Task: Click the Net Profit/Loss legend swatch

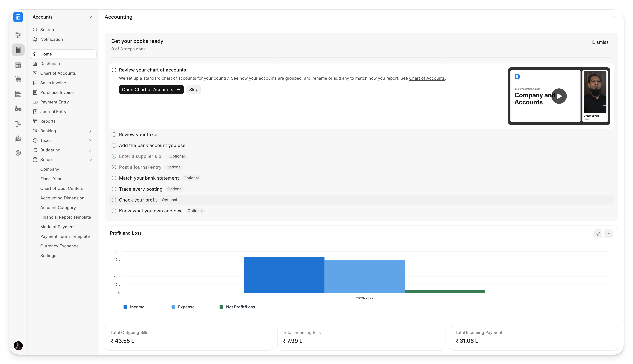Action: (x=221, y=307)
